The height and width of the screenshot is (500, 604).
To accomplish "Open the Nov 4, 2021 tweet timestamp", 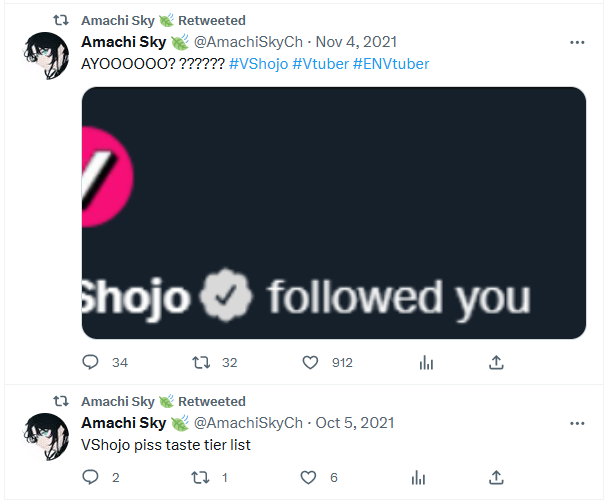I will 356,42.
